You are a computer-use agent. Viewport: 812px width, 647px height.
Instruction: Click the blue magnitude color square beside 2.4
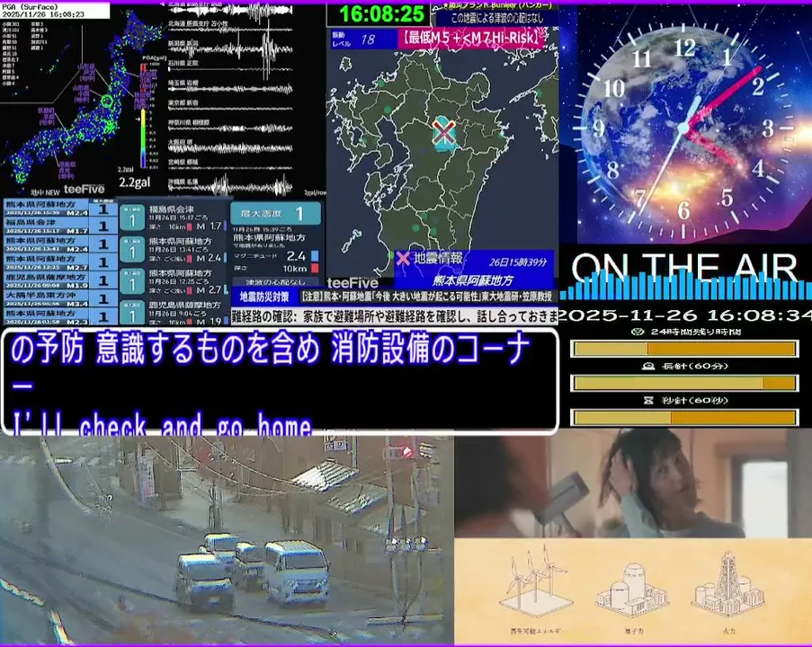[x=315, y=256]
